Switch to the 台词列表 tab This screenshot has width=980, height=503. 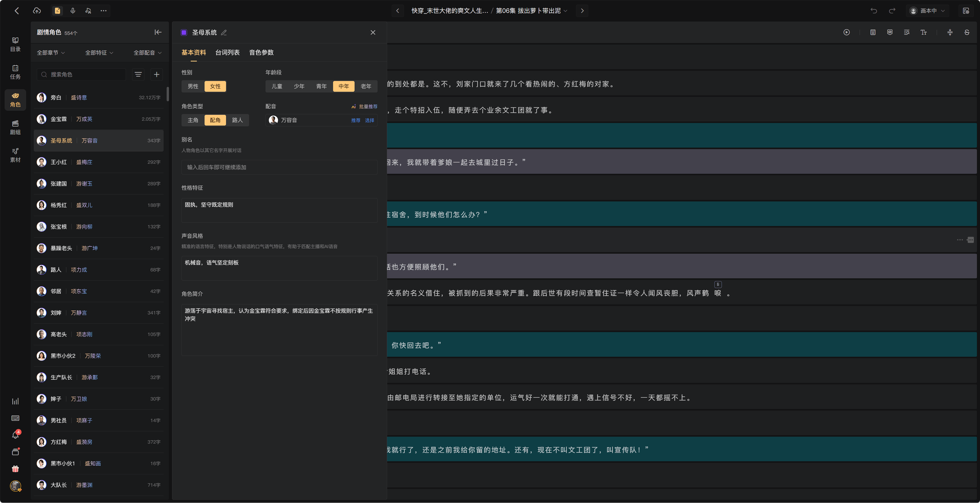(x=227, y=53)
